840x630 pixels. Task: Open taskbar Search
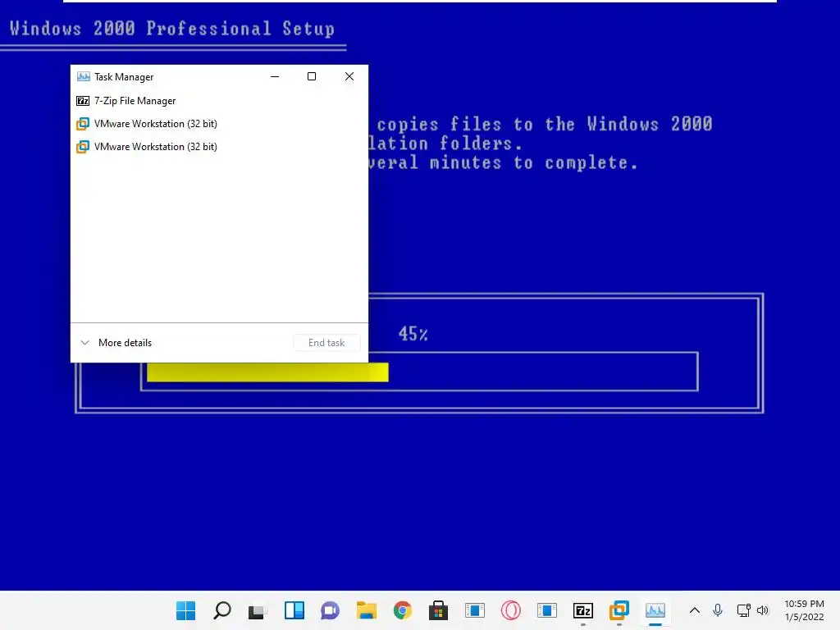[221, 610]
